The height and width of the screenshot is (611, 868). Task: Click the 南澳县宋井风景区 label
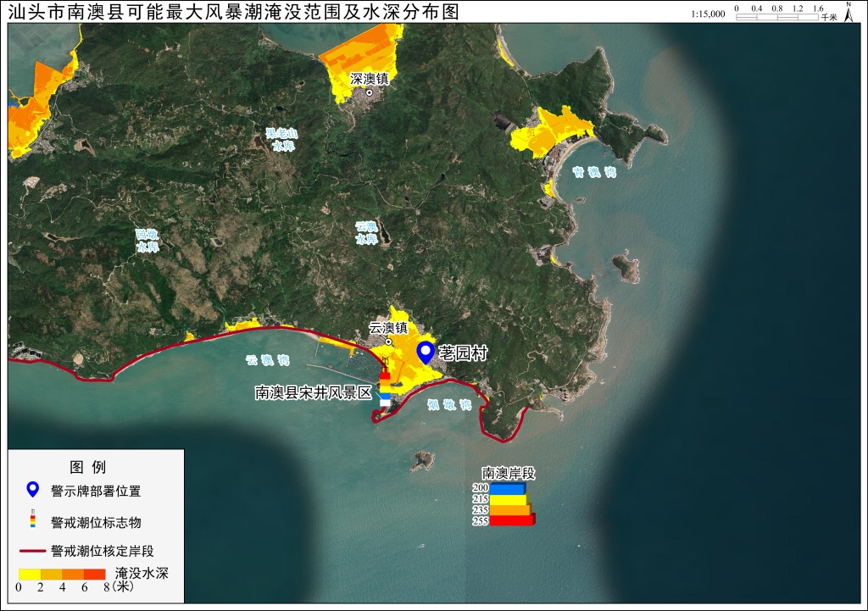point(314,393)
